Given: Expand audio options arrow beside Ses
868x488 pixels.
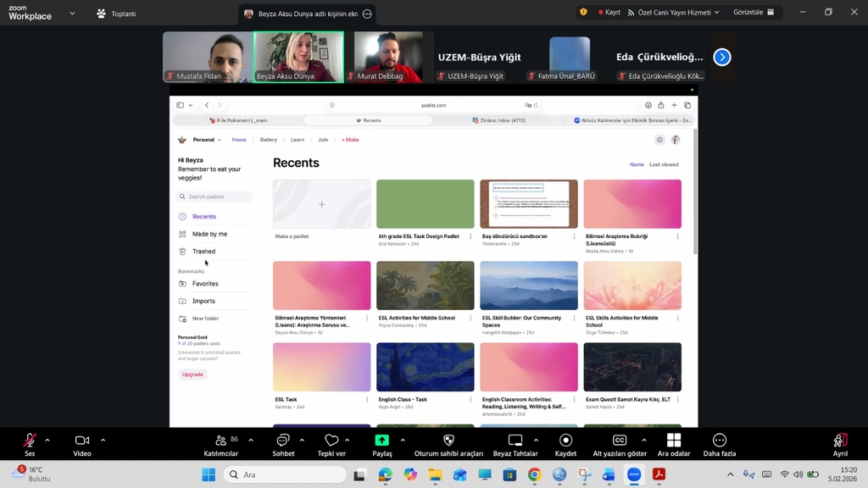Looking at the screenshot, I should click(x=47, y=440).
